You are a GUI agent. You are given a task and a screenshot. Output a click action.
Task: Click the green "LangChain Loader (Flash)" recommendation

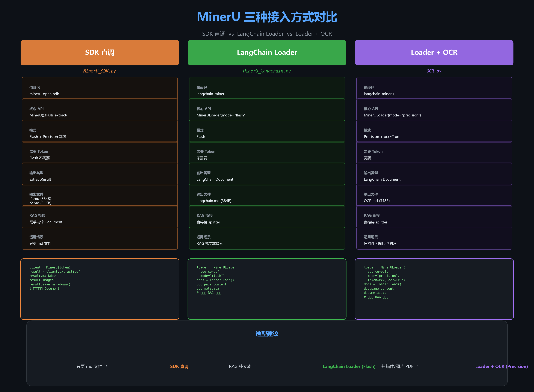349,367
